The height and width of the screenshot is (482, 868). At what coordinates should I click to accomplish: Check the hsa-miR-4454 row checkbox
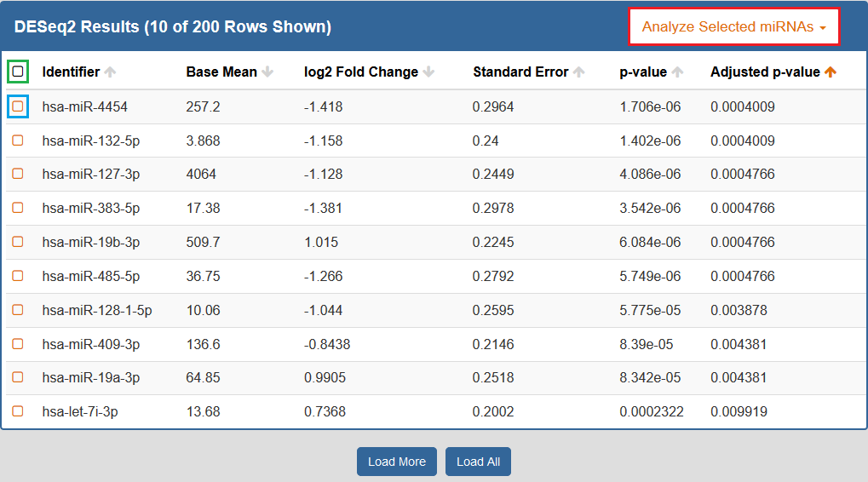[x=18, y=106]
